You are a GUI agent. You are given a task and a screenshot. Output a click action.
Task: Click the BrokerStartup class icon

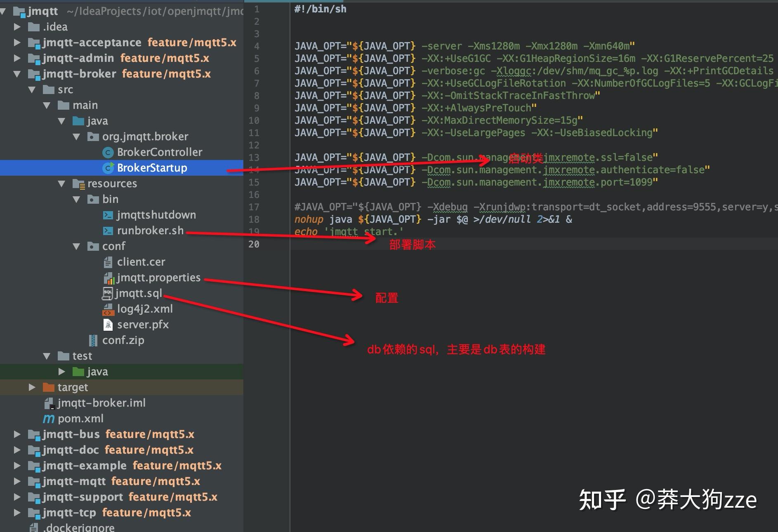tap(108, 168)
